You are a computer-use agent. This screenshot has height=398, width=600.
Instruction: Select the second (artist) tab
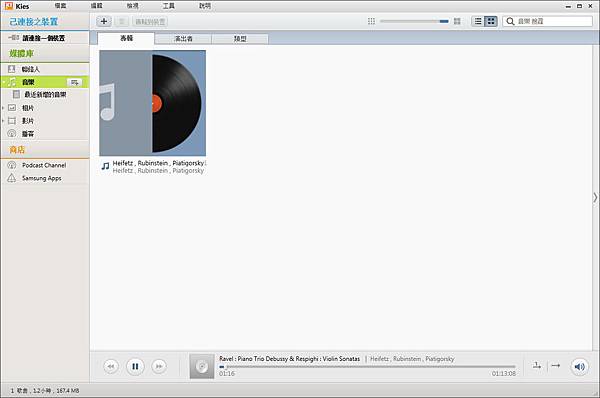(x=183, y=39)
